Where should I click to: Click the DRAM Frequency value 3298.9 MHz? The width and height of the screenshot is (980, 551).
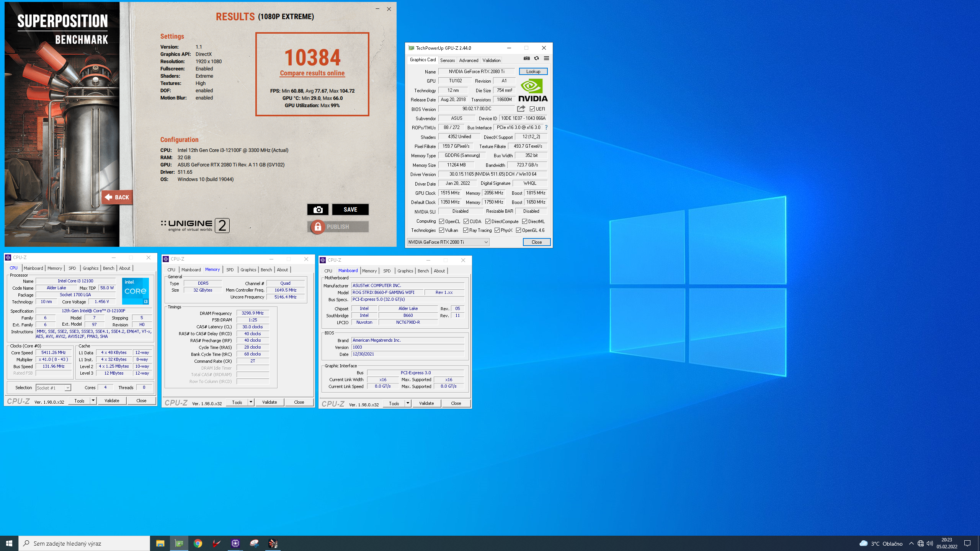coord(252,313)
